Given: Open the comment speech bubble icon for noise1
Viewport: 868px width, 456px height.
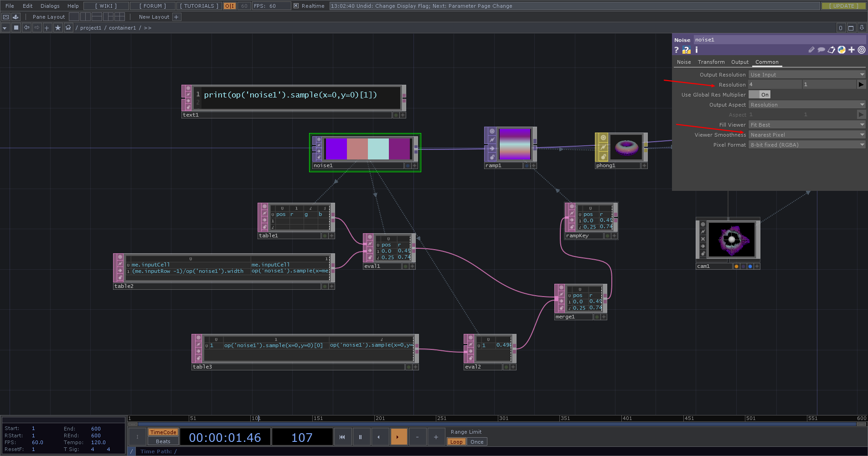Looking at the screenshot, I should [821, 50].
